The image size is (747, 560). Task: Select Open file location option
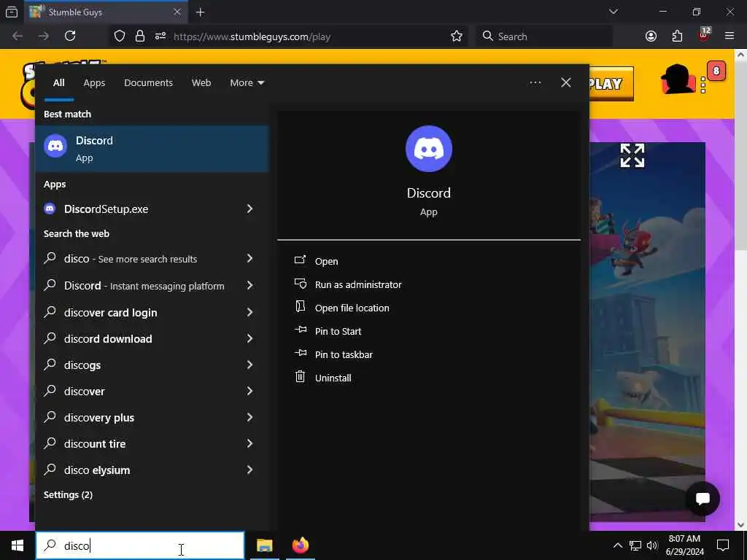tap(352, 308)
